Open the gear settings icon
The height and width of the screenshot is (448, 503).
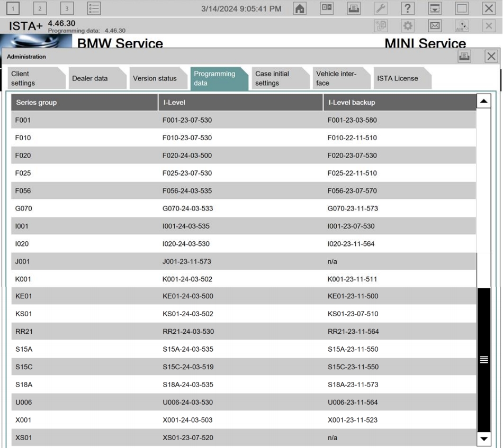408,26
